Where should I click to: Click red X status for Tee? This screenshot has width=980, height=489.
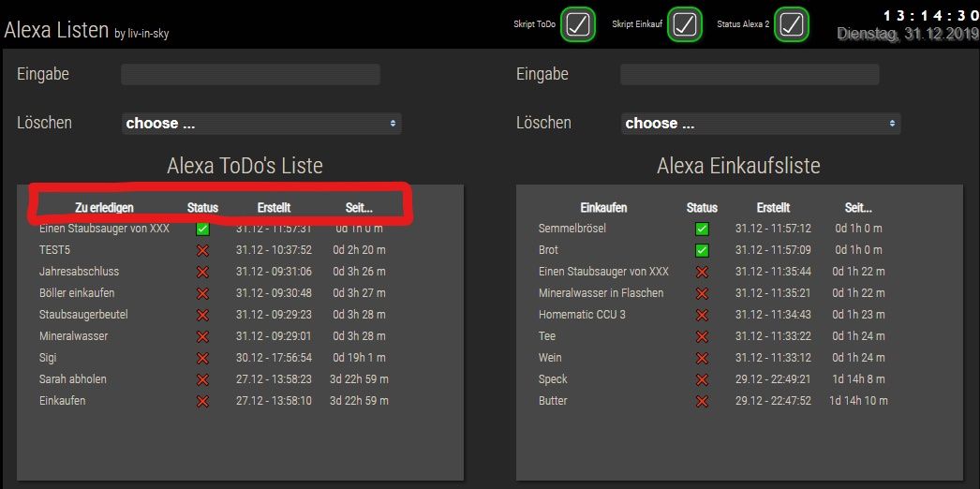[702, 336]
